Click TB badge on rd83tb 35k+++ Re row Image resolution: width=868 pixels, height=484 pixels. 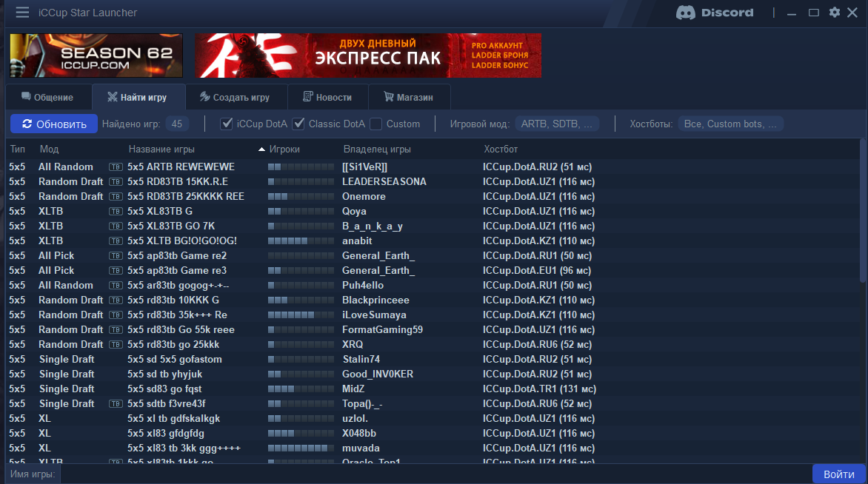(x=115, y=315)
